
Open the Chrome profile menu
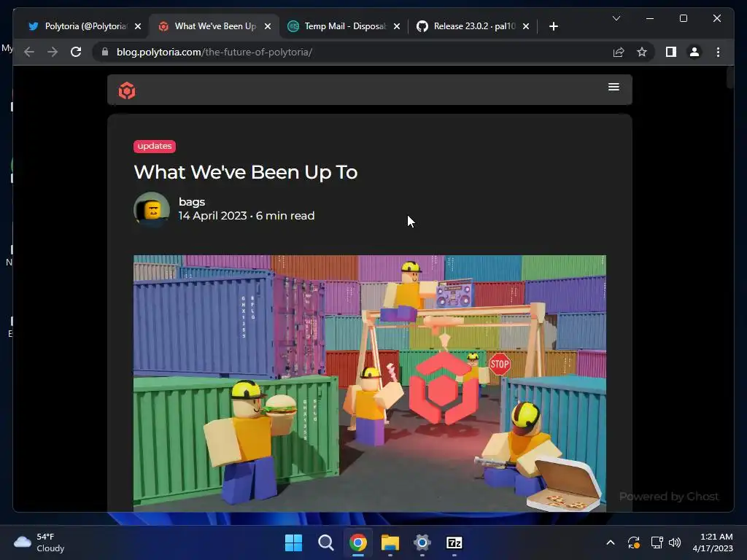coord(694,52)
